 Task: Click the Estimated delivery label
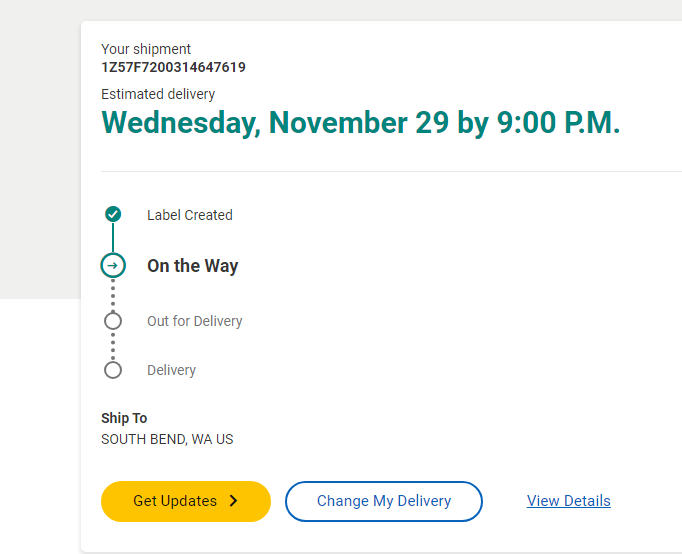point(158,94)
